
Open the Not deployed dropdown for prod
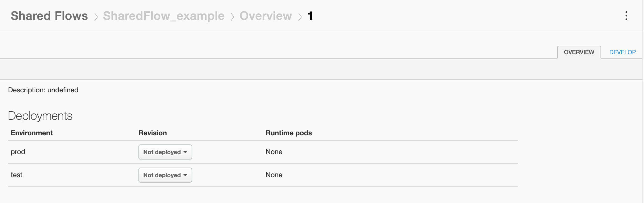point(165,152)
